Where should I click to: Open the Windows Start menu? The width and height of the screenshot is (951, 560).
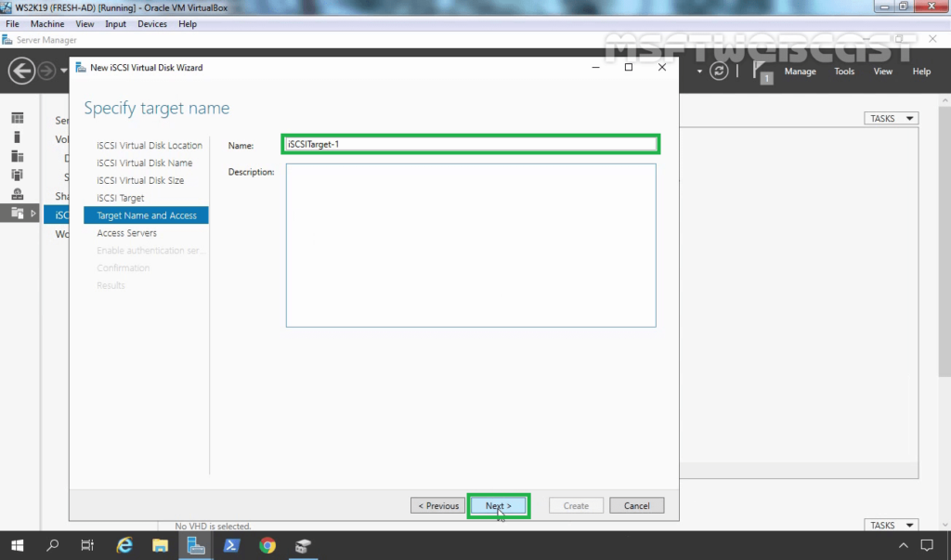(x=18, y=545)
